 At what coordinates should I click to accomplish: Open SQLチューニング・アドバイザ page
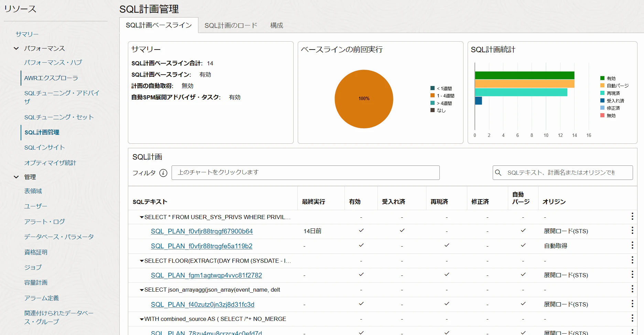point(62,97)
